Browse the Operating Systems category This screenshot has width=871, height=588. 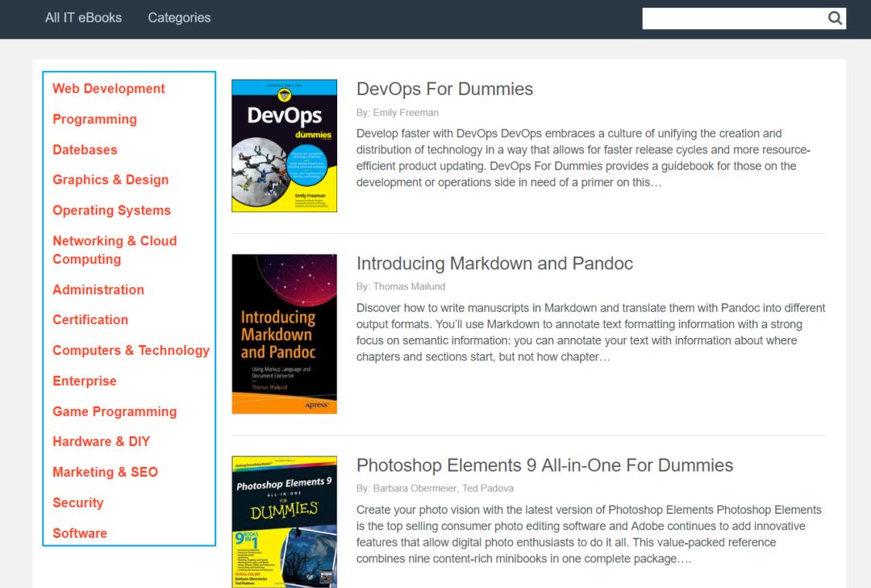coord(111,210)
